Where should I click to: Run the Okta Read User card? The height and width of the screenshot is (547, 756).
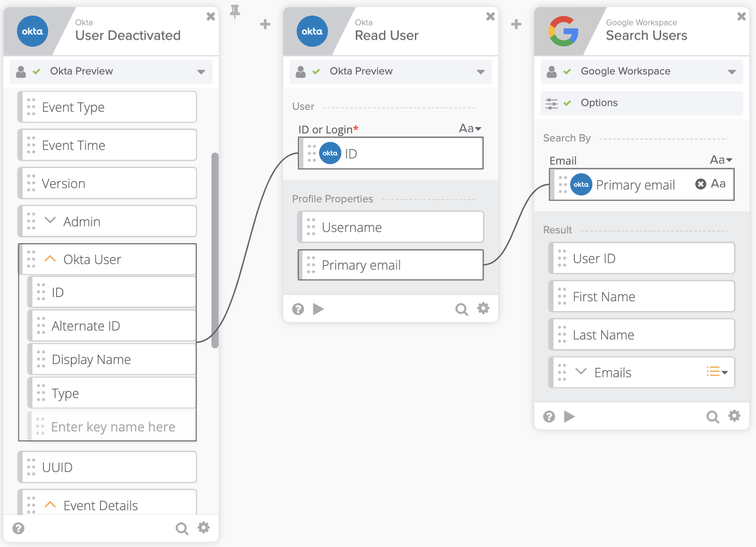point(319,309)
